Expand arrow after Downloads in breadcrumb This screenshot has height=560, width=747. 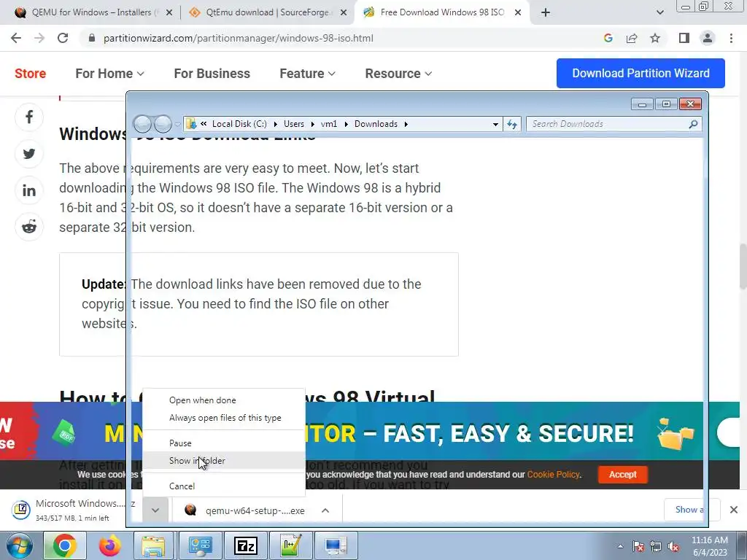[406, 124]
